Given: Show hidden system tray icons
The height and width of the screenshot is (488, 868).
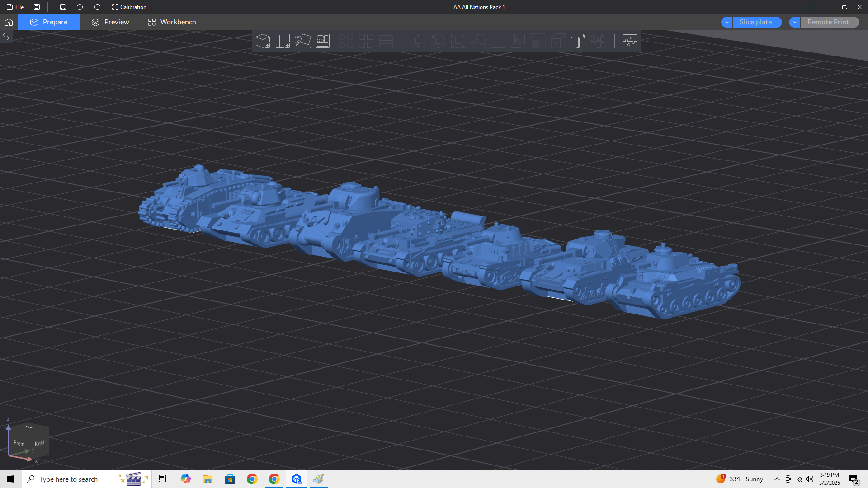Looking at the screenshot, I should (x=777, y=479).
